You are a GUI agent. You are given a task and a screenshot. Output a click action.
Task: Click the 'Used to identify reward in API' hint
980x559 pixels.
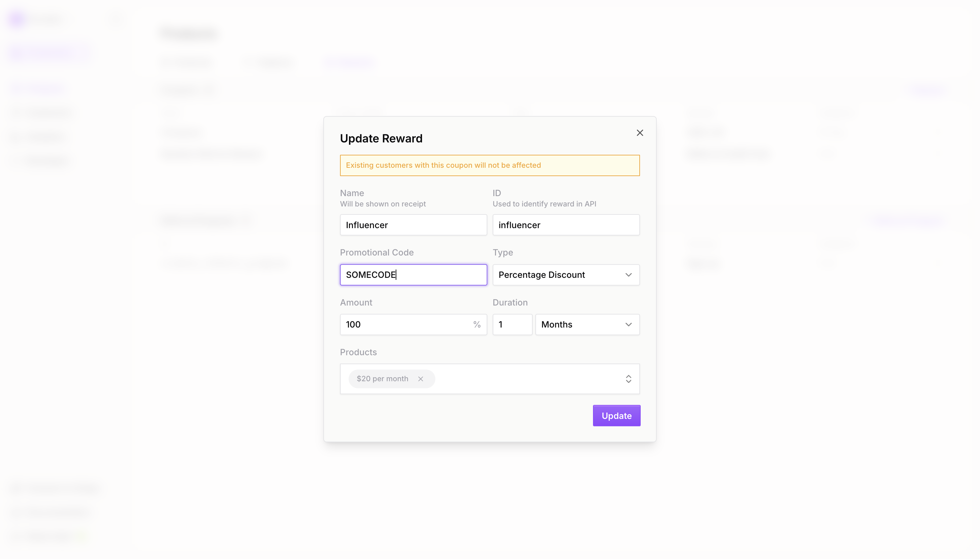(544, 204)
